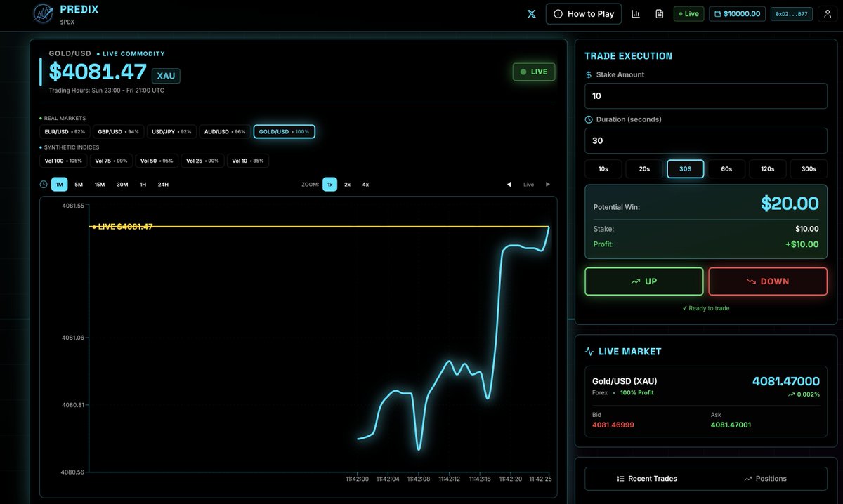Set chart zoom to 1x
This screenshot has width=843, height=504.
point(329,185)
